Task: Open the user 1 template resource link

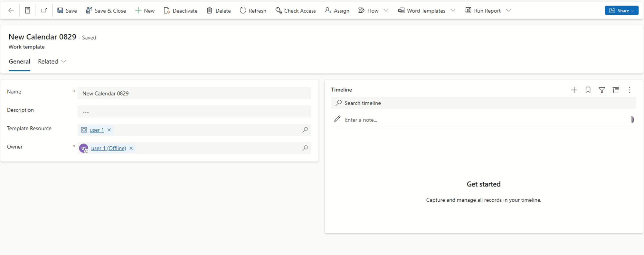Action: [x=97, y=130]
